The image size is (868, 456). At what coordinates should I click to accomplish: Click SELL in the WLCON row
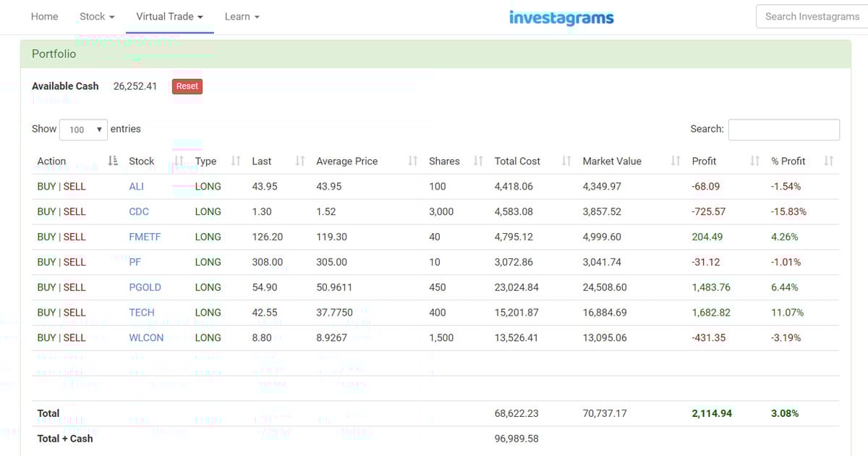pyautogui.click(x=75, y=338)
